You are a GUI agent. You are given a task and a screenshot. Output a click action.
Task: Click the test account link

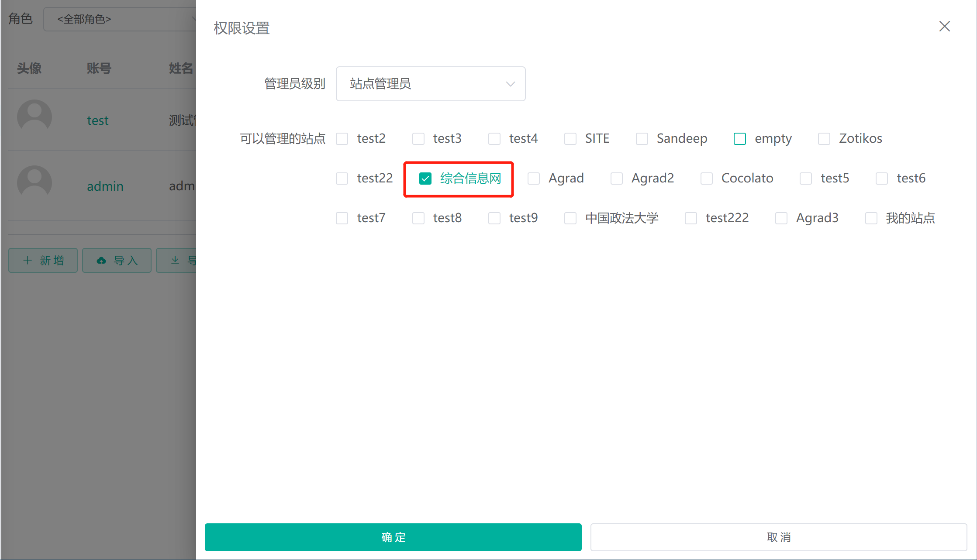click(98, 120)
